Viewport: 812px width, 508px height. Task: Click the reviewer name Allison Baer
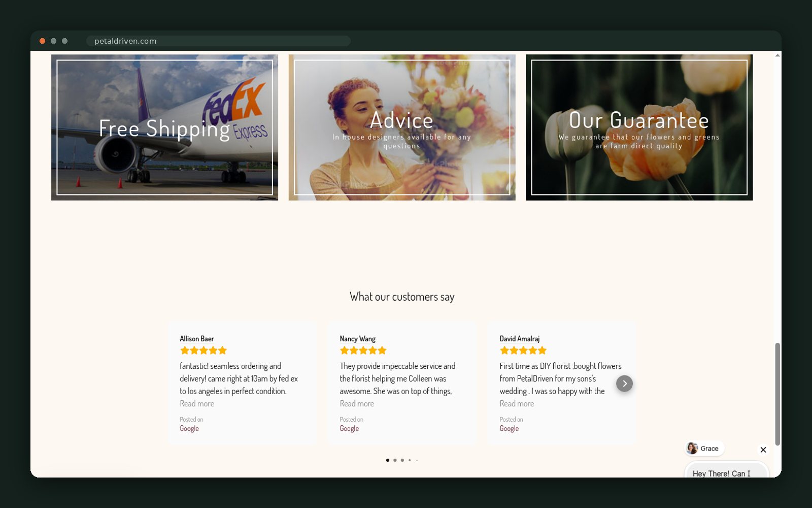[197, 338]
